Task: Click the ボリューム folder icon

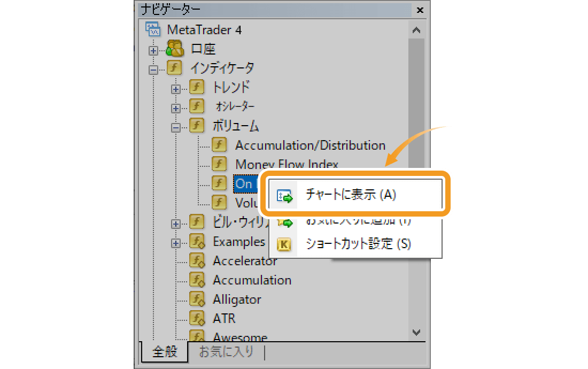Action: tap(197, 126)
